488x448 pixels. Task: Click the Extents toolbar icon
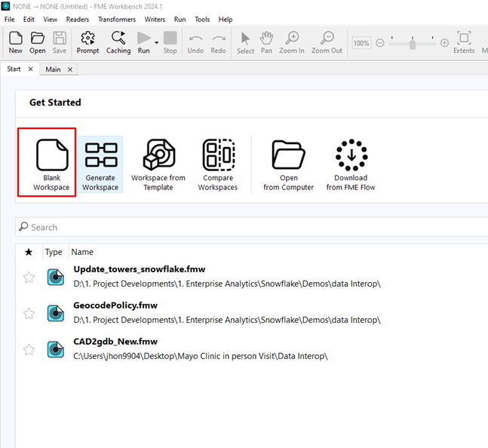click(x=464, y=42)
